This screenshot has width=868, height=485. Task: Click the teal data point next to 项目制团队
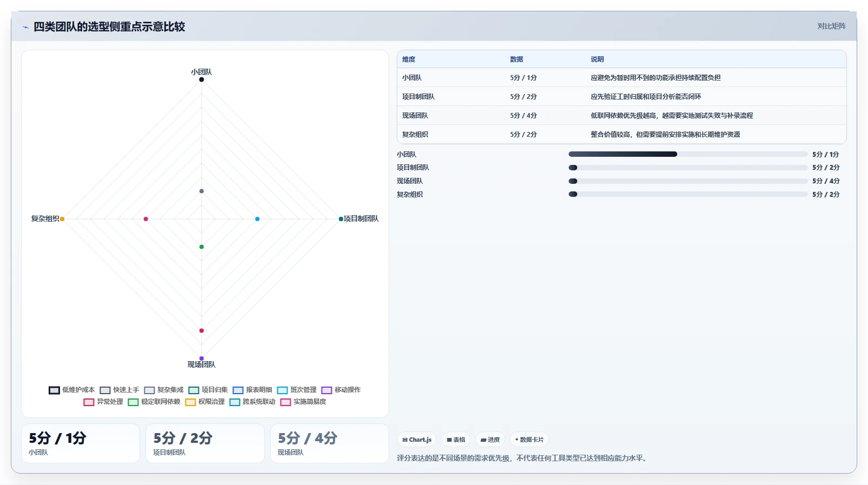click(x=340, y=219)
